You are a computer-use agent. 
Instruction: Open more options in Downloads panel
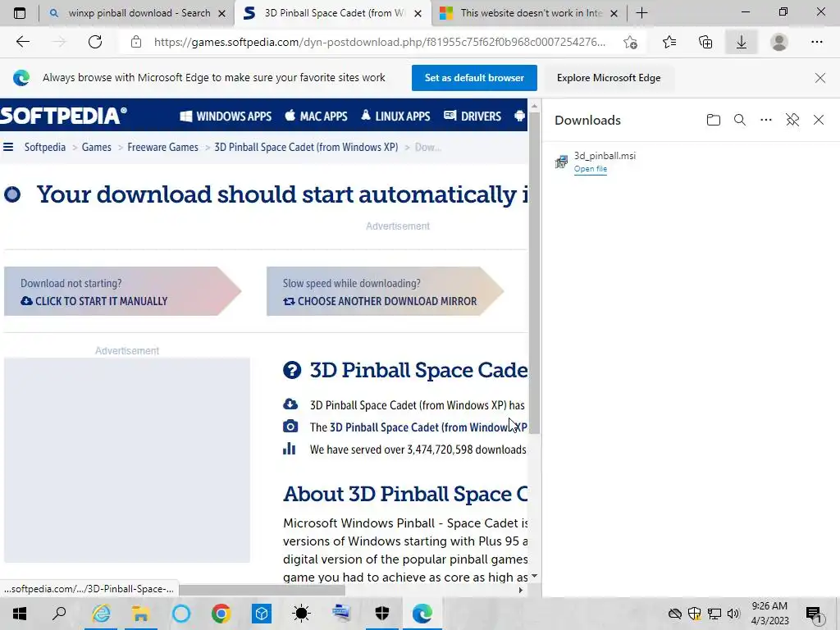tap(766, 120)
